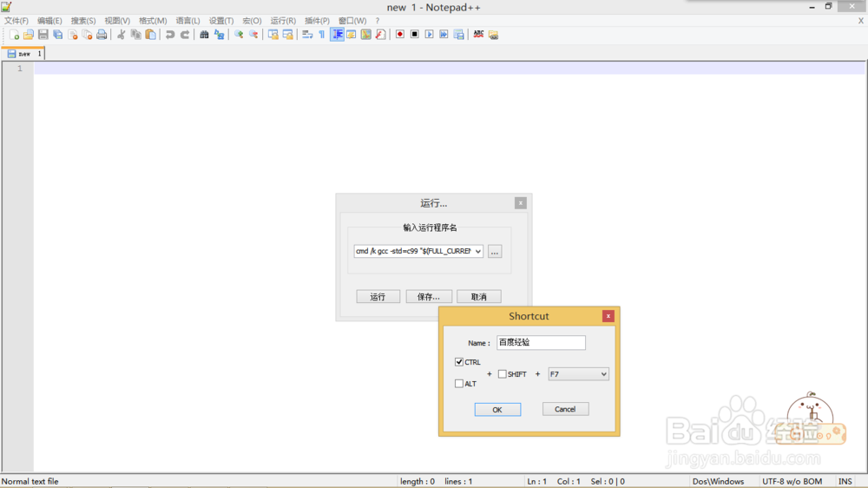Screen dimensions: 868x488
Task: Open the 文件(F) menu
Action: [16, 21]
